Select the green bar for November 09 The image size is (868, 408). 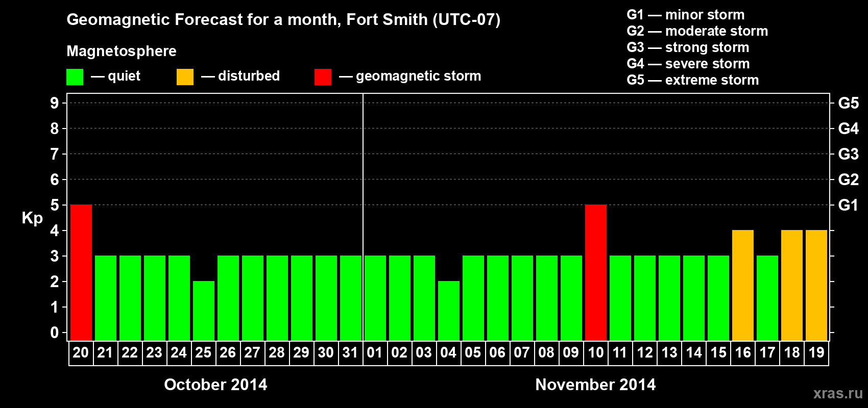[x=571, y=298]
